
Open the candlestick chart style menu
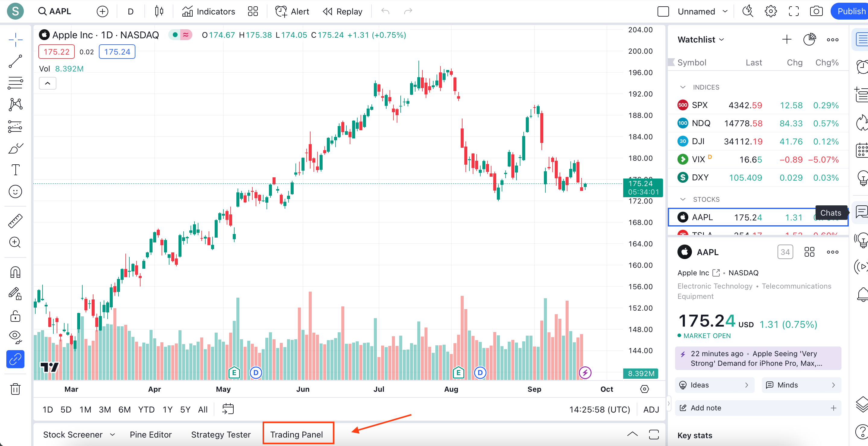[159, 11]
